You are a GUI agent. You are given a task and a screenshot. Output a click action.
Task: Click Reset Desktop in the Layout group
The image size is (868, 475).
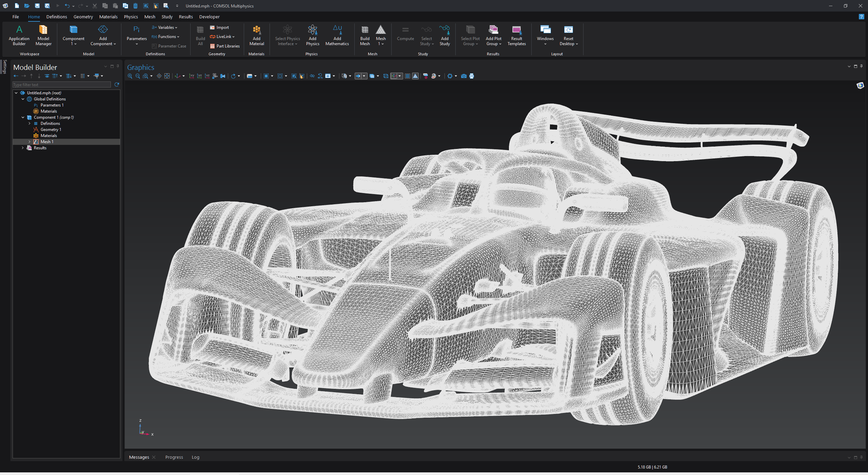(x=568, y=35)
